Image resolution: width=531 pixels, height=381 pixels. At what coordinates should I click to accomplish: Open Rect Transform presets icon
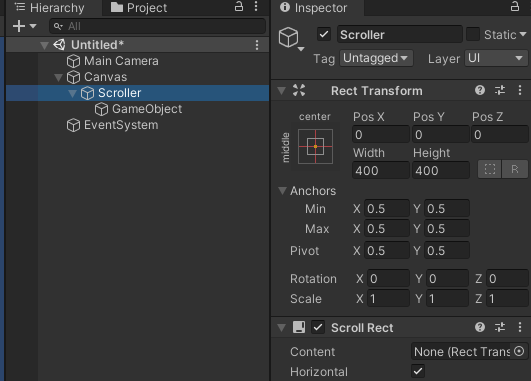coord(500,90)
